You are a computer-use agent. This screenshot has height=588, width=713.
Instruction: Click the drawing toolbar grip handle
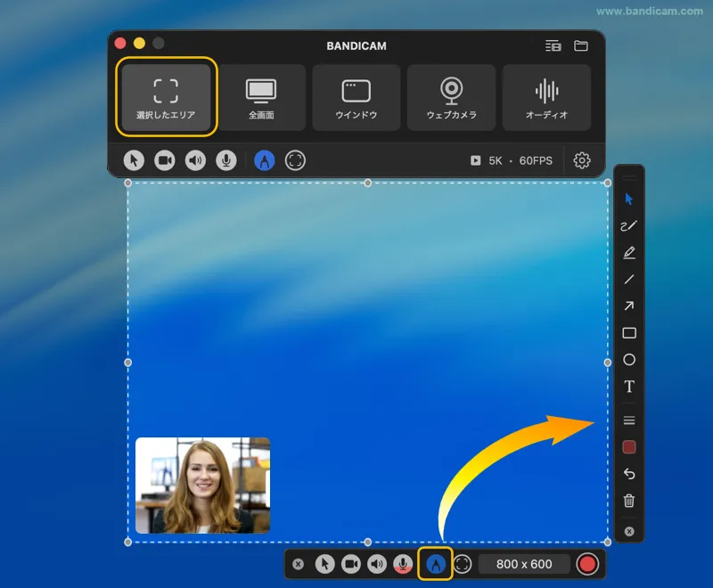(629, 176)
